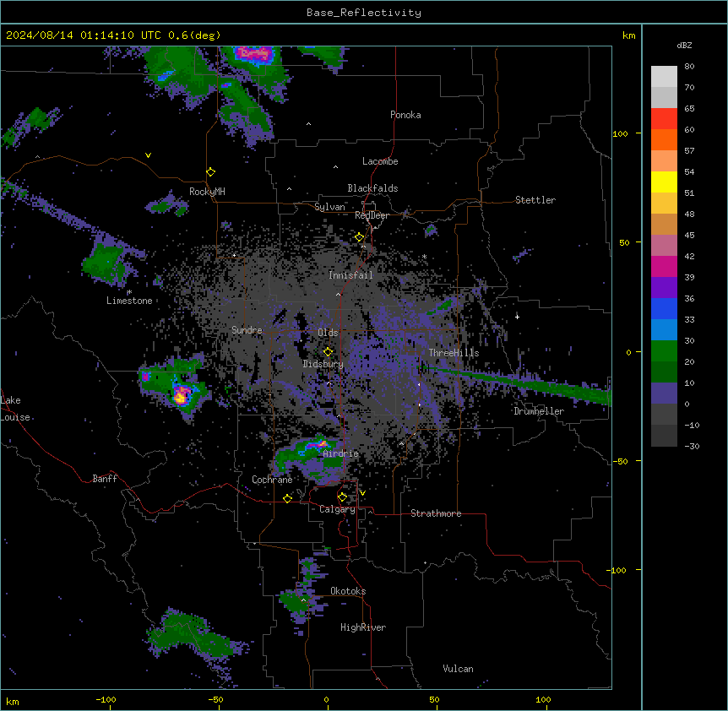Select the RockyMH label
Image resolution: width=728 pixels, height=711 pixels.
click(207, 192)
